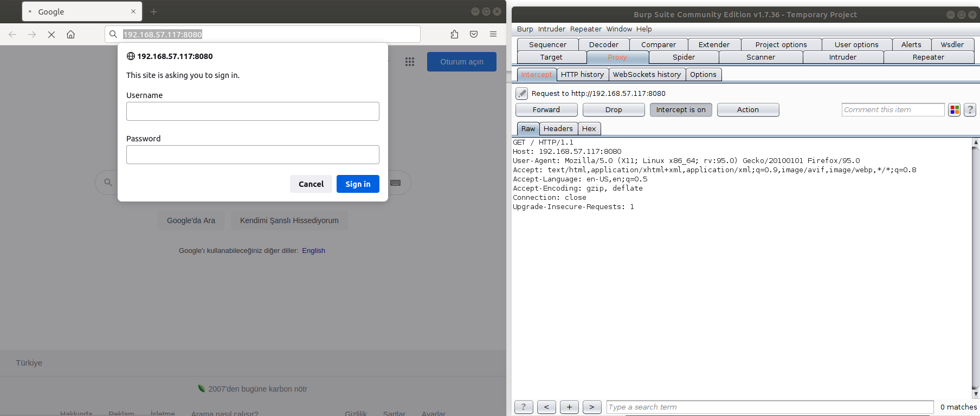980x416 pixels.
Task: Open the Burp menu
Action: click(x=525, y=29)
